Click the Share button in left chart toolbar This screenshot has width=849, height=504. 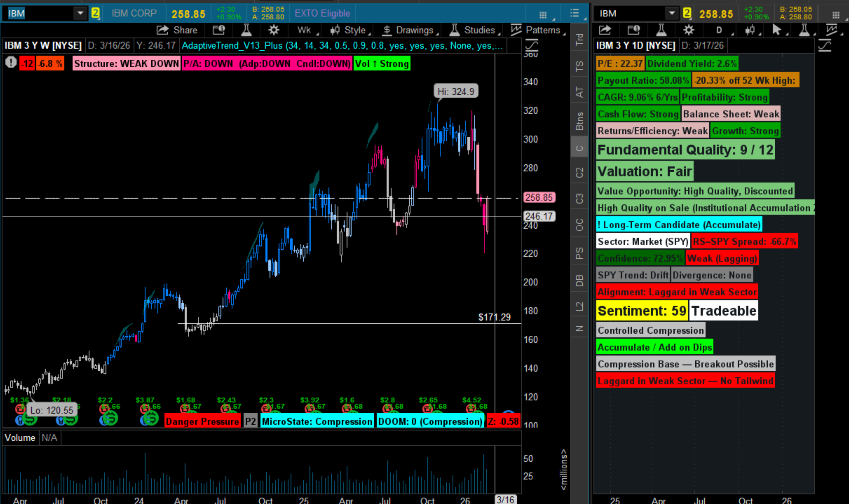pos(177,30)
